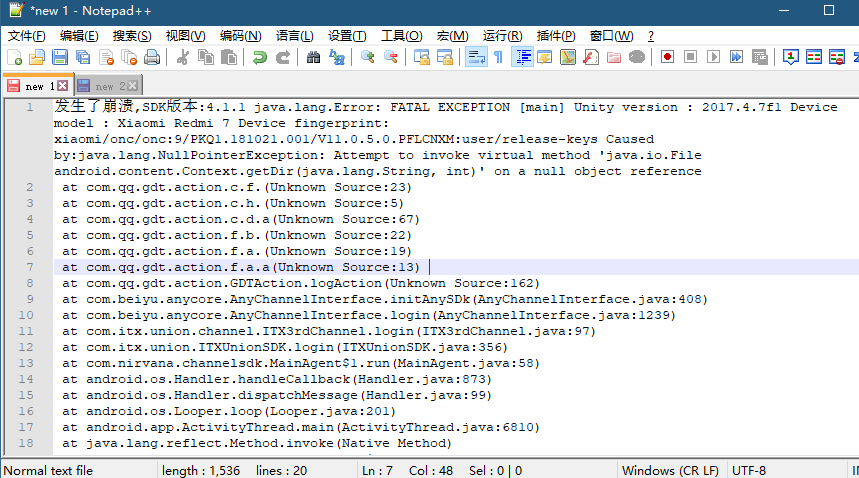The image size is (859, 478).
Task: Stop macro recording square button
Action: [690, 57]
